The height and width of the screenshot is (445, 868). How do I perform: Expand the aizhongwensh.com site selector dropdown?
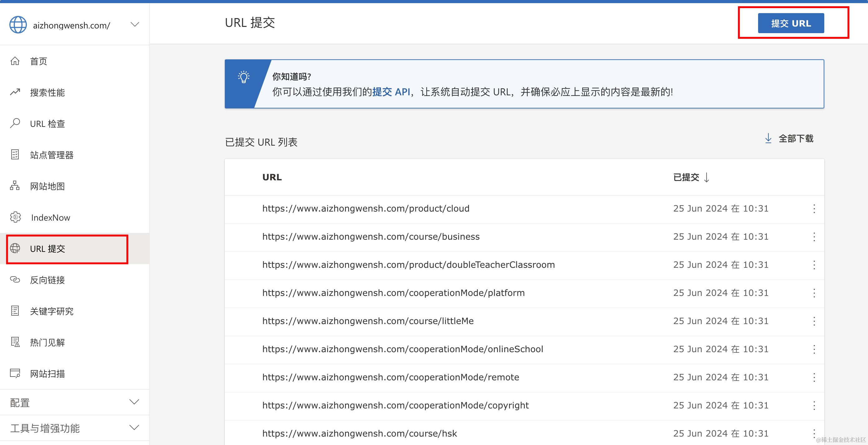[135, 25]
